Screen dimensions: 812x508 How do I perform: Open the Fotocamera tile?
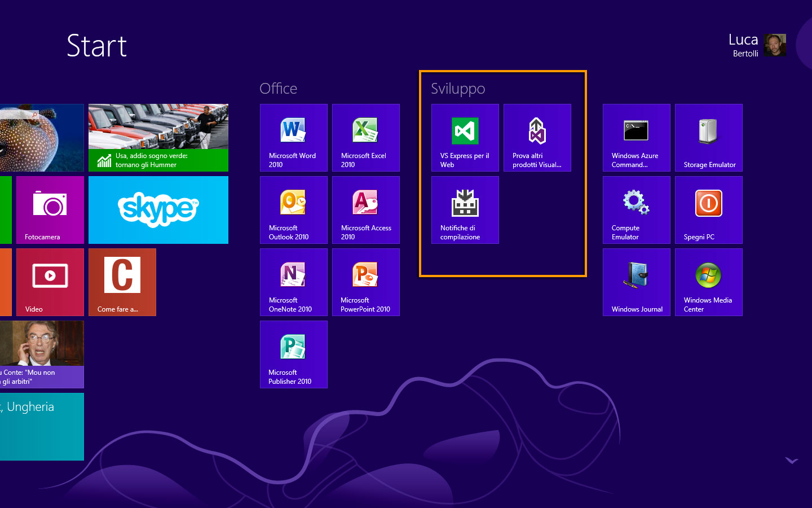point(50,210)
